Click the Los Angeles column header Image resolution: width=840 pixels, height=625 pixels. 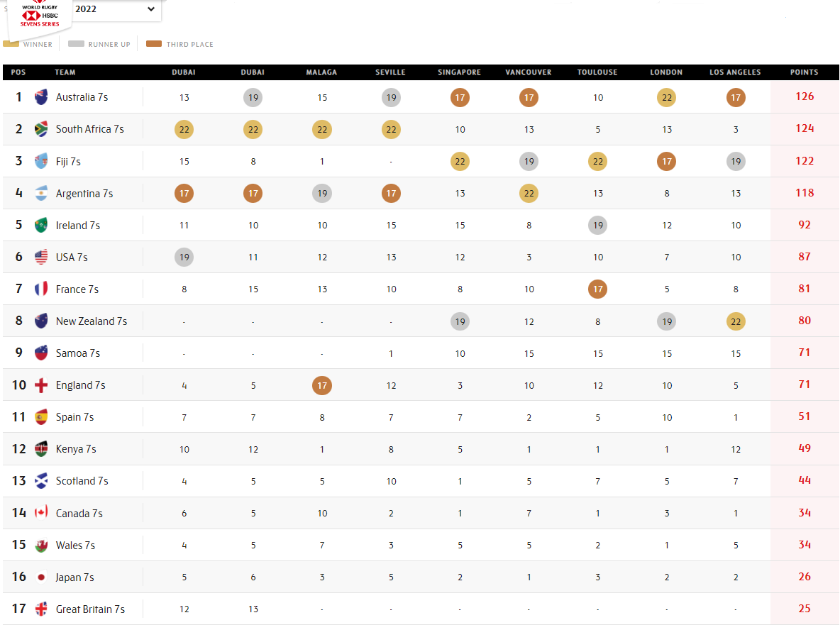click(x=735, y=72)
